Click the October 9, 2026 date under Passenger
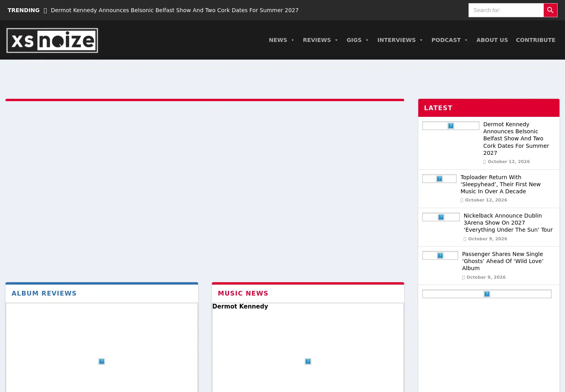565x392 pixels. click(486, 277)
